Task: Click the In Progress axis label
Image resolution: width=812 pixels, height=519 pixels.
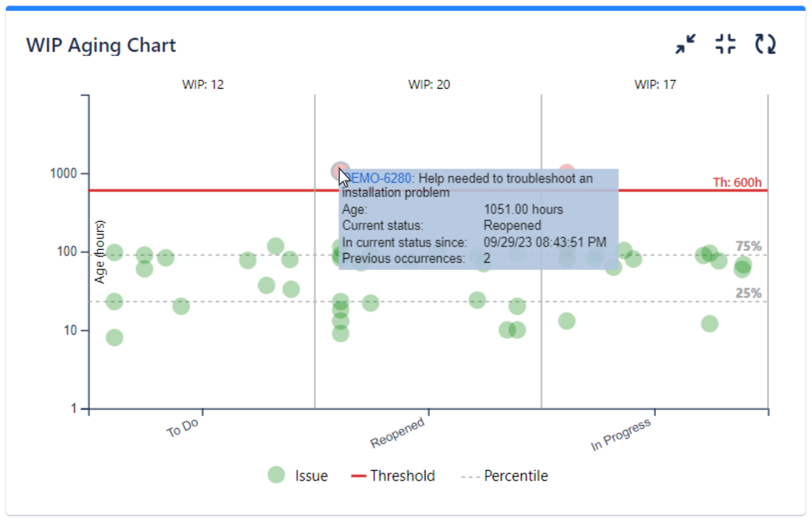Action: (x=621, y=434)
